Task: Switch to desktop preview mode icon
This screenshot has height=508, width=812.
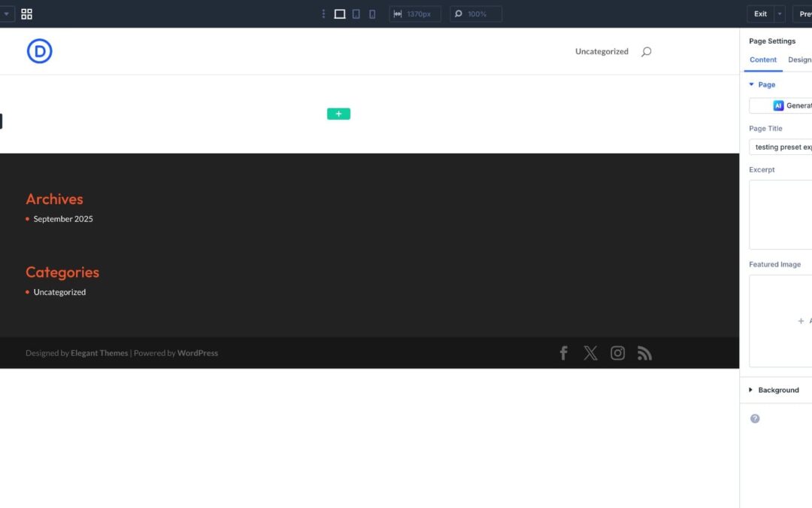Action: coord(340,13)
